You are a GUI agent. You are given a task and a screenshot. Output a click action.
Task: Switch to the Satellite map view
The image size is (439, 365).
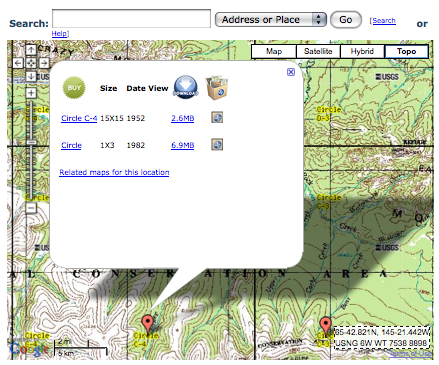pos(318,51)
